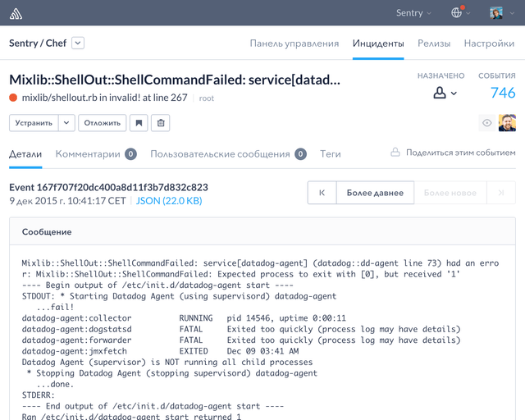Click the trash delete icon
The image size is (525, 420).
point(161,123)
